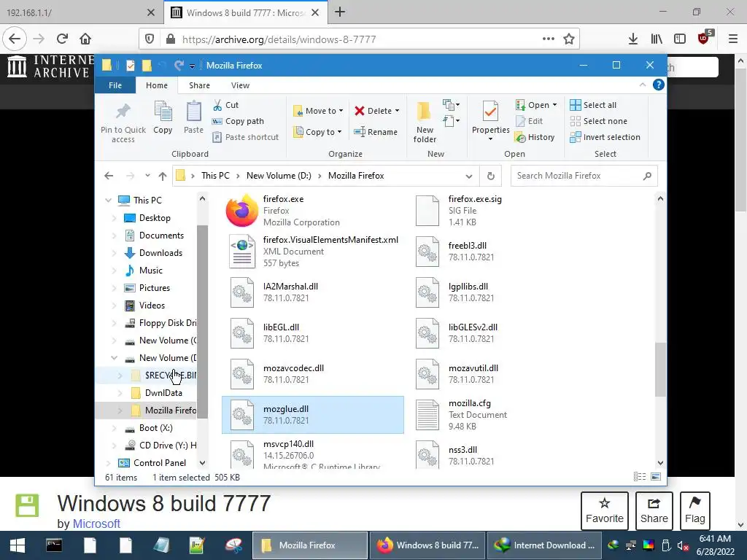The height and width of the screenshot is (560, 747).
Task: Open Firefox hamburger menu
Action: coord(733,39)
